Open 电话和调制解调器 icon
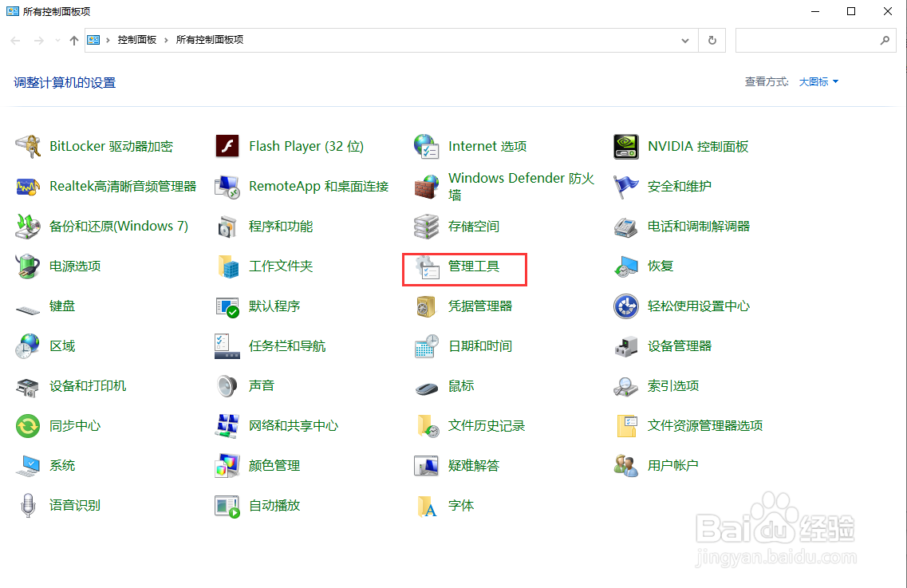 [626, 227]
